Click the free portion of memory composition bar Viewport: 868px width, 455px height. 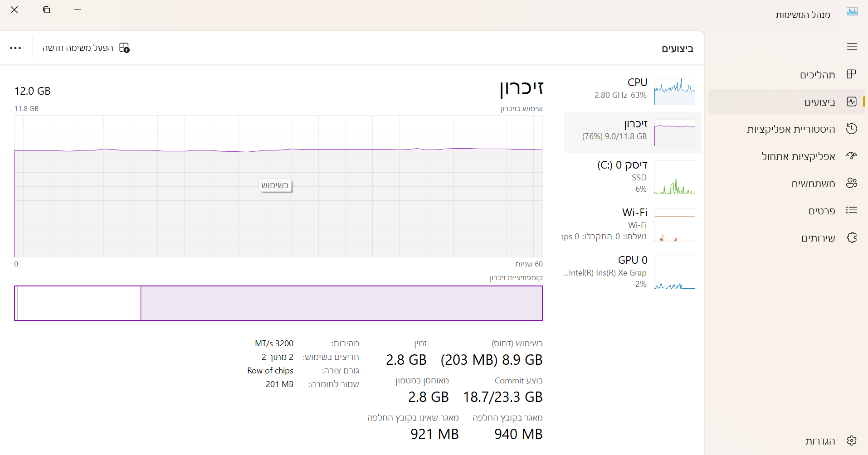point(78,303)
